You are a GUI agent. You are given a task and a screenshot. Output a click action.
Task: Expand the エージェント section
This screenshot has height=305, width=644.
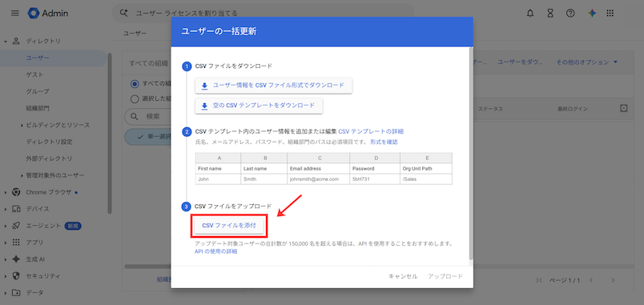[6, 226]
